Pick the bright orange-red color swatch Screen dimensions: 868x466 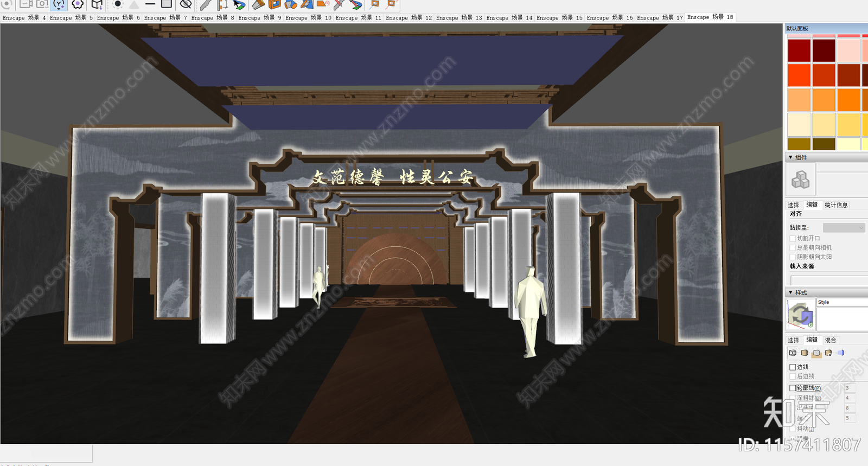coord(799,75)
